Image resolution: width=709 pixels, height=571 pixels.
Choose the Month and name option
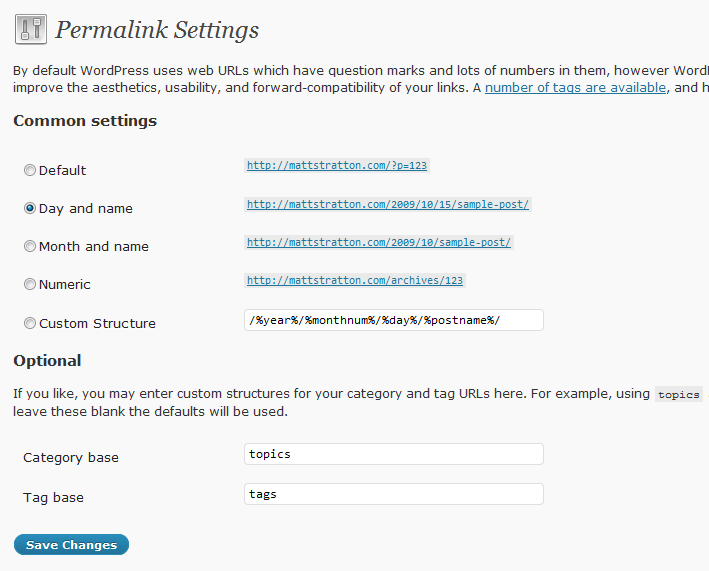click(x=30, y=246)
